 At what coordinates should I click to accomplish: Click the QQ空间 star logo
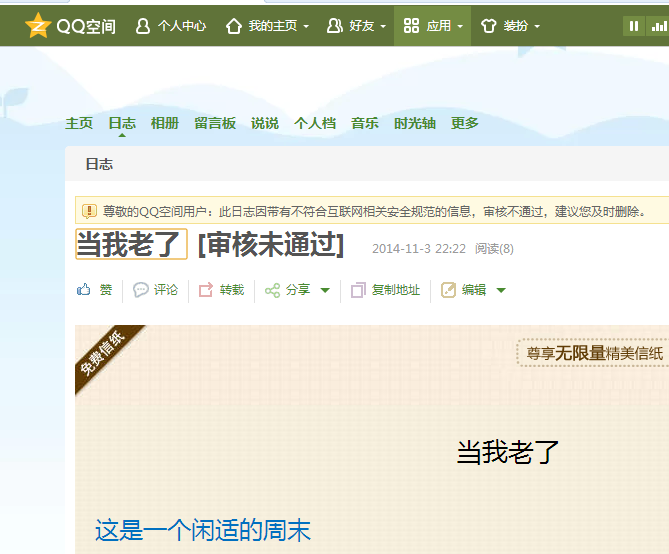pyautogui.click(x=38, y=26)
